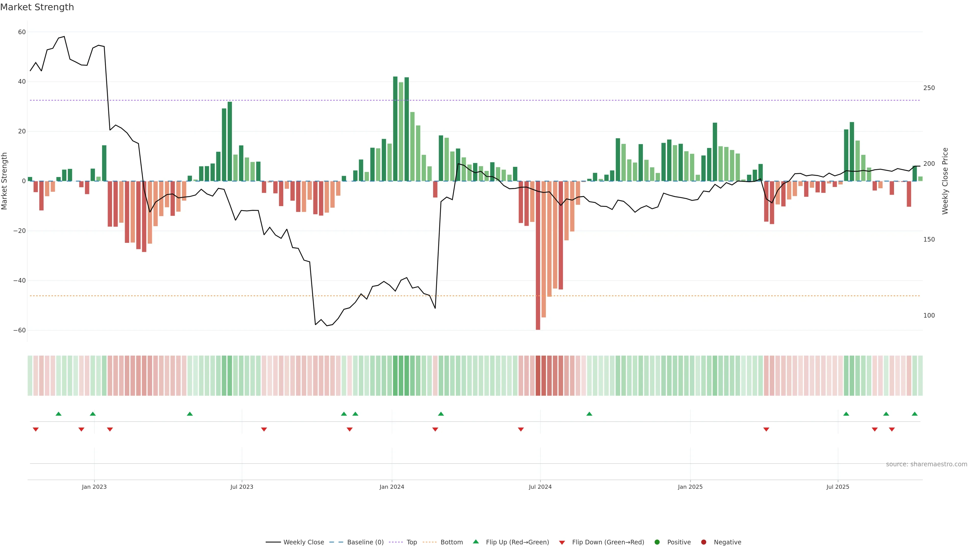Click the green Flip Up triangle in legend
Image resolution: width=980 pixels, height=551 pixels.
click(475, 542)
